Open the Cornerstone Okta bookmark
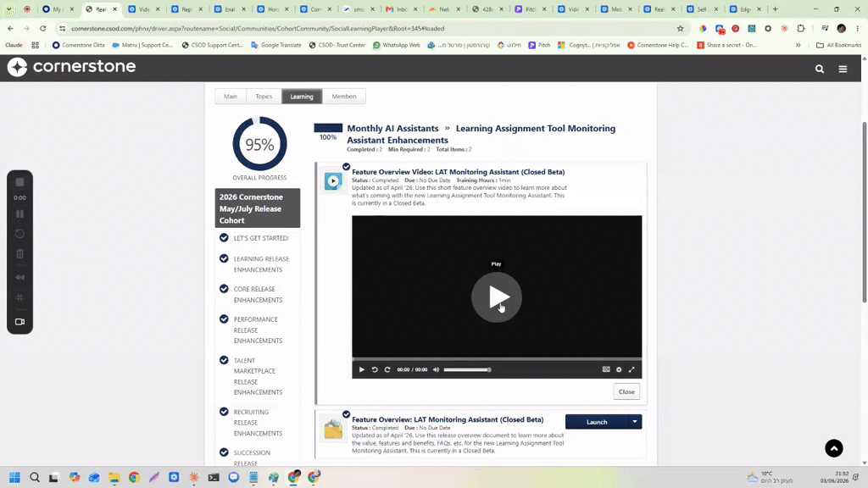The width and height of the screenshot is (868, 488). click(x=78, y=45)
